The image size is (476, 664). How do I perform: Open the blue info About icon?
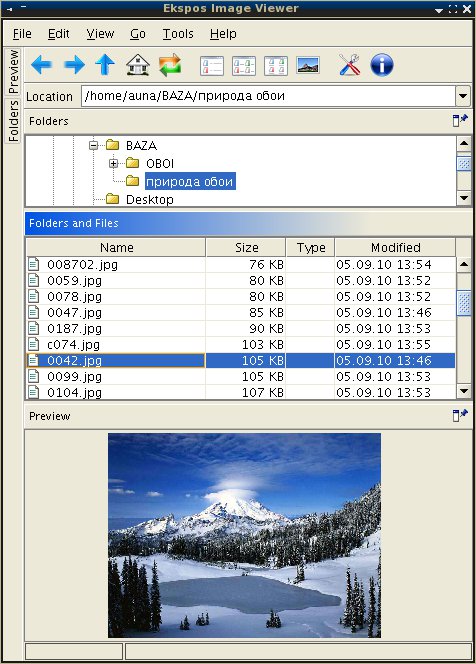coord(382,65)
